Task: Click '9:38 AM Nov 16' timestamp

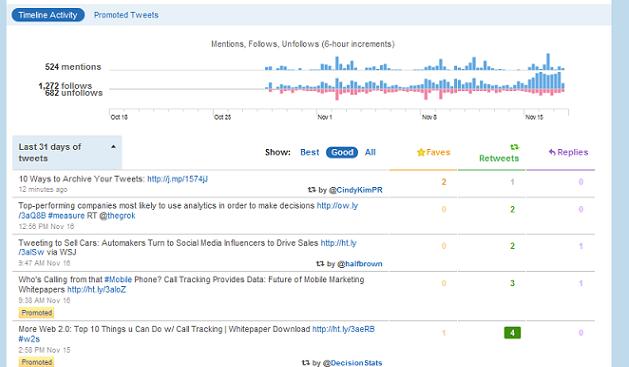Action: coord(44,300)
